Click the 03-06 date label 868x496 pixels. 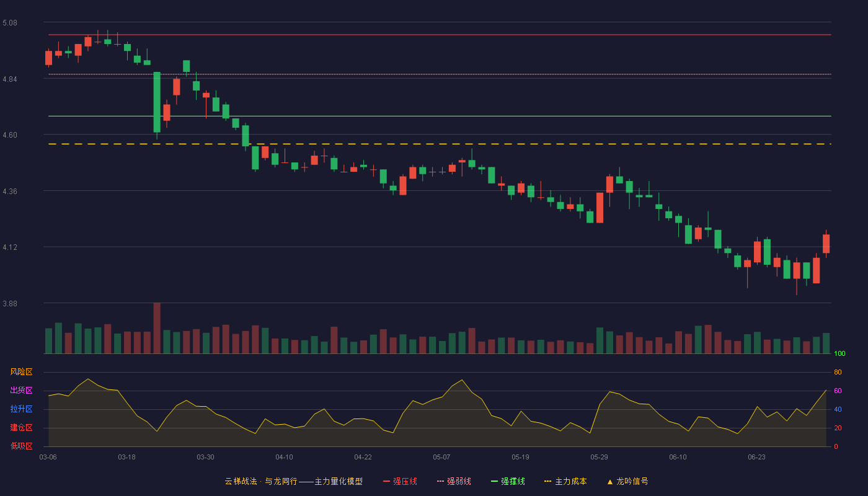[48, 457]
